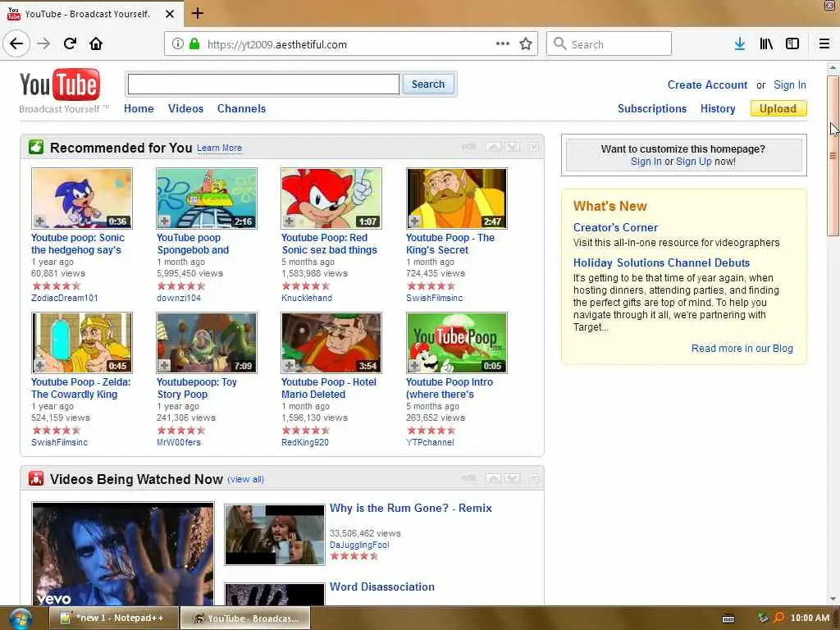Click the top-right Sign In link
The height and width of the screenshot is (630, 840).
click(790, 85)
